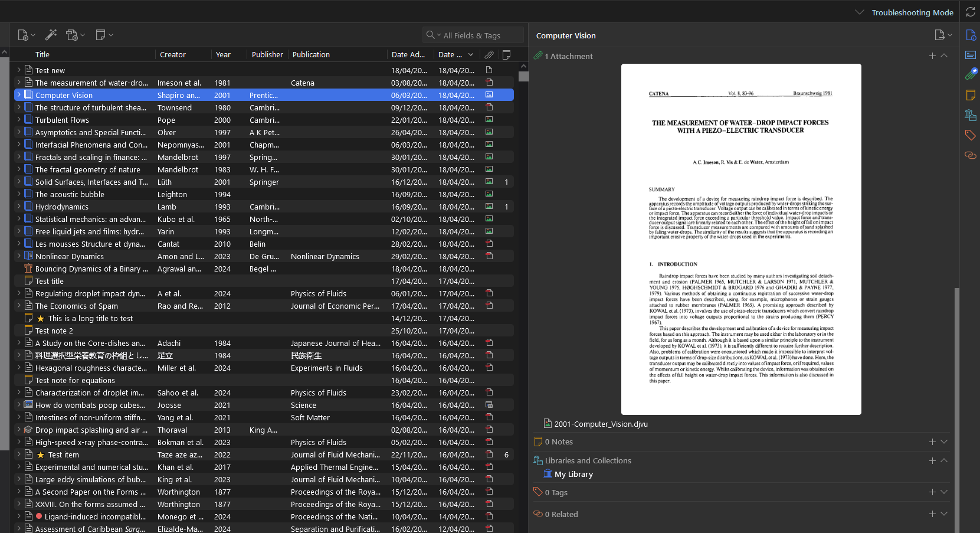Jump to Libraries and Collections in side navigation

(x=971, y=115)
